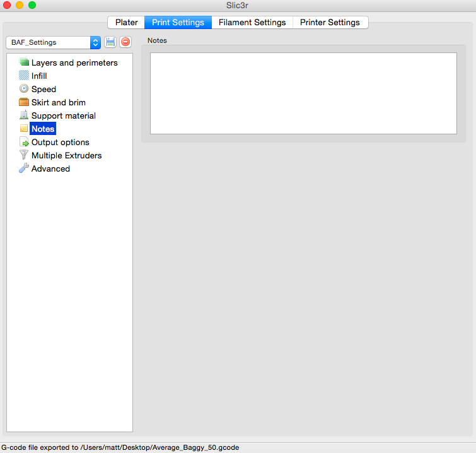
Task: Click the Output options page icon
Action: click(x=24, y=142)
